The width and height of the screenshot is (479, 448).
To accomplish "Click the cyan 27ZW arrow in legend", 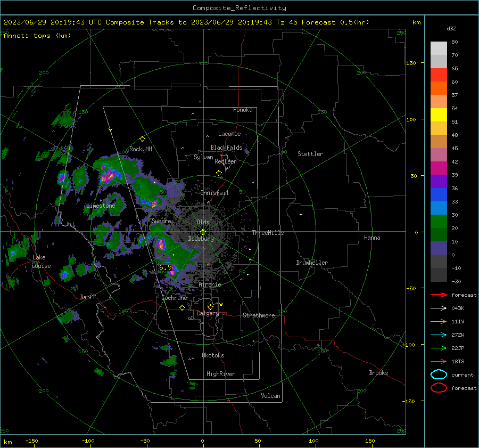I will [439, 335].
